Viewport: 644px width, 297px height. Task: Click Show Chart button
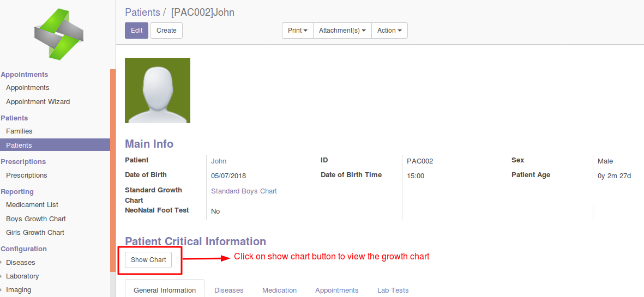point(148,259)
